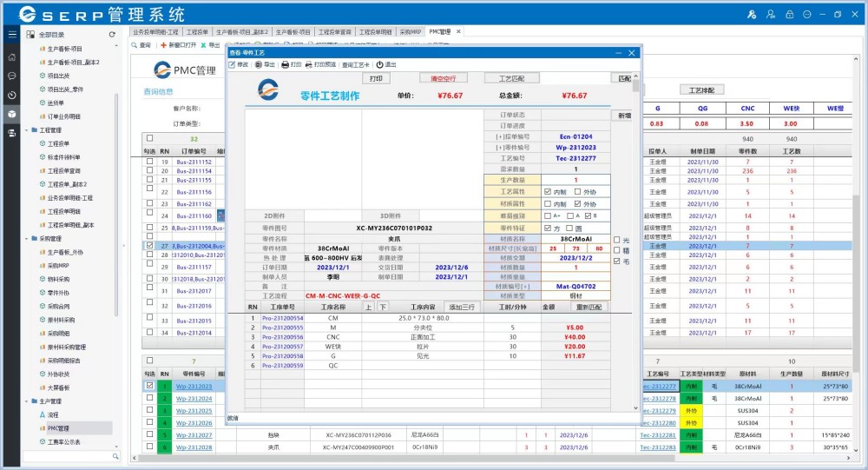868x470 pixels.
Task: Switch to the 采购MRP tab
Action: point(410,31)
